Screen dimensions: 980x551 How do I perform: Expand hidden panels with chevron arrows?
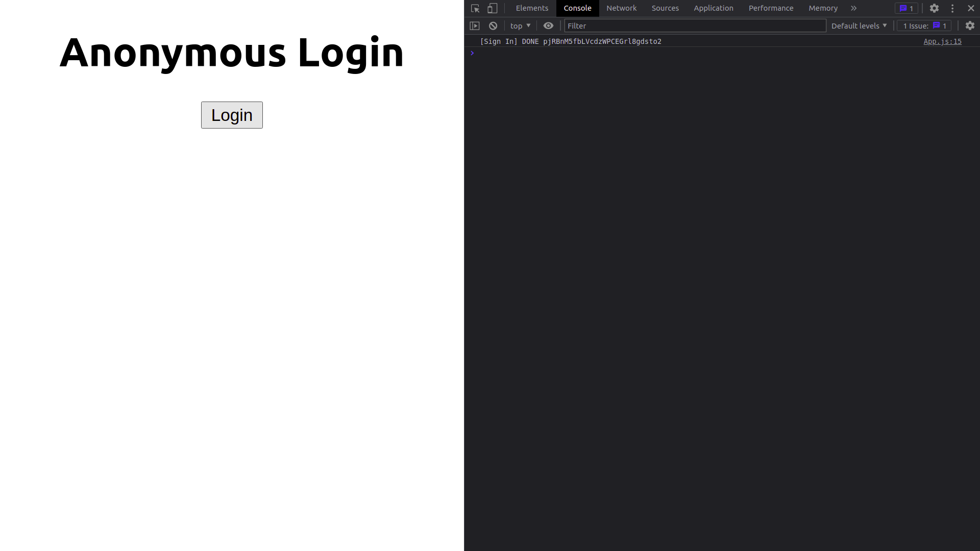pyautogui.click(x=853, y=8)
